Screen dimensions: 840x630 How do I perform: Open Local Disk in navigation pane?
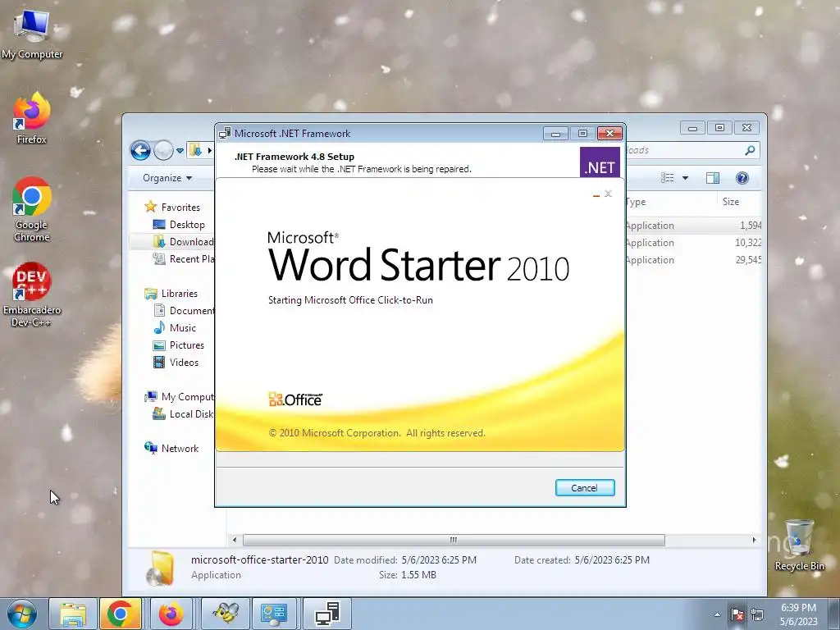tap(183, 413)
